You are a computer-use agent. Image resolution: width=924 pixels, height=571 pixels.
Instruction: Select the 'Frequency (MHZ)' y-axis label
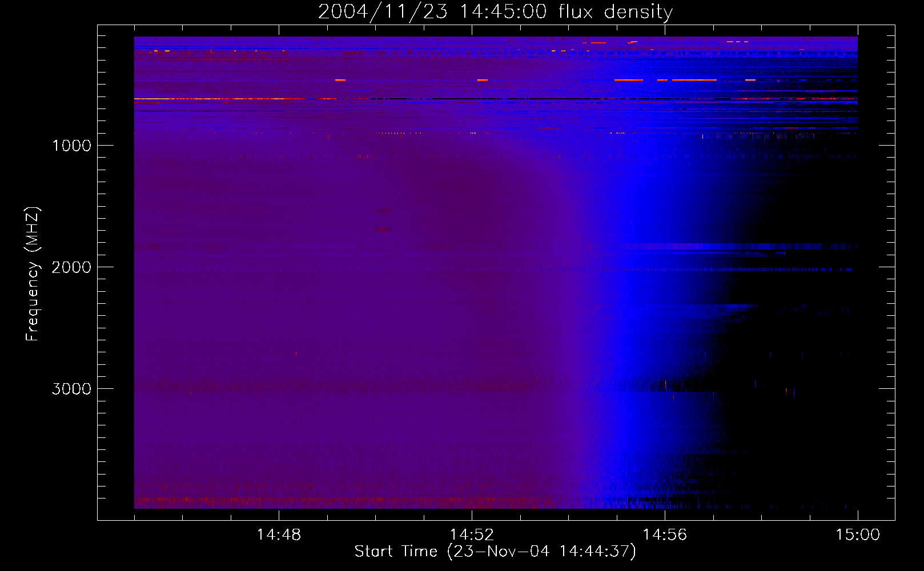[33, 274]
